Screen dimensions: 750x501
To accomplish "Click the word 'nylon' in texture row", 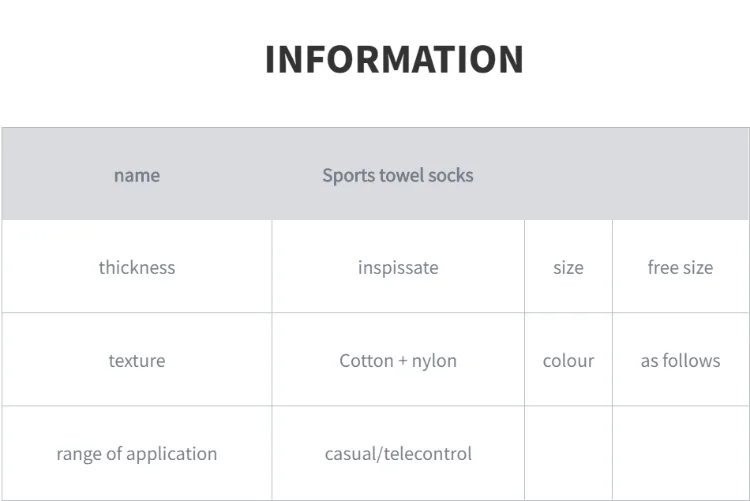I will (434, 361).
